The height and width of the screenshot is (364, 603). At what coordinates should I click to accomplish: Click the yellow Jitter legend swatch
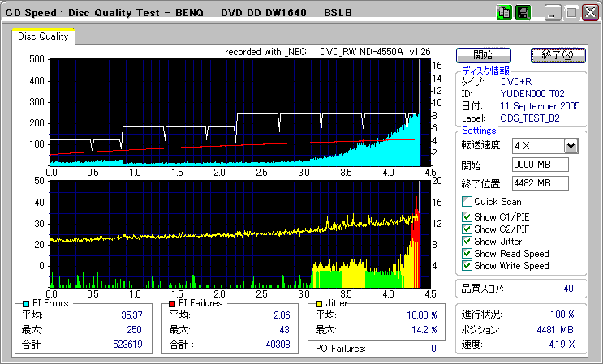click(x=321, y=303)
